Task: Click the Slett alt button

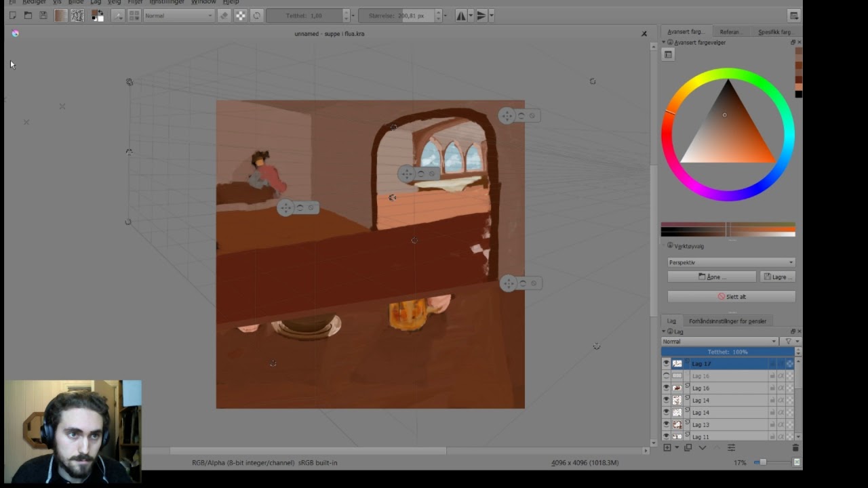Action: pyautogui.click(x=731, y=297)
